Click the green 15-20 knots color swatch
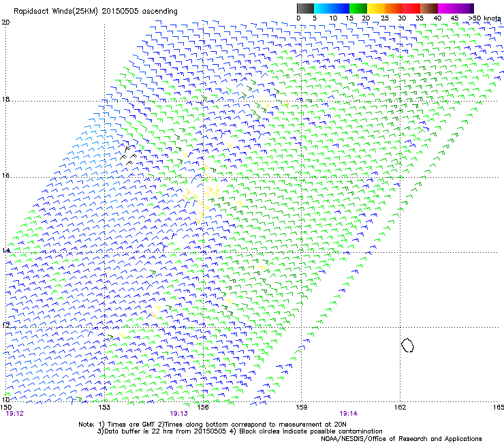 click(358, 8)
